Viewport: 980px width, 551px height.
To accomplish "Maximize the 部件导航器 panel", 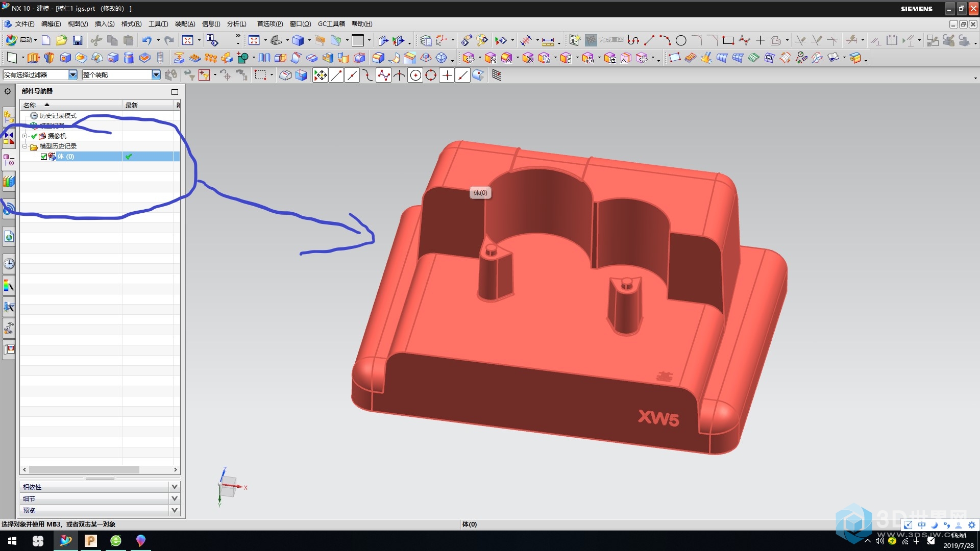I will coord(175,92).
